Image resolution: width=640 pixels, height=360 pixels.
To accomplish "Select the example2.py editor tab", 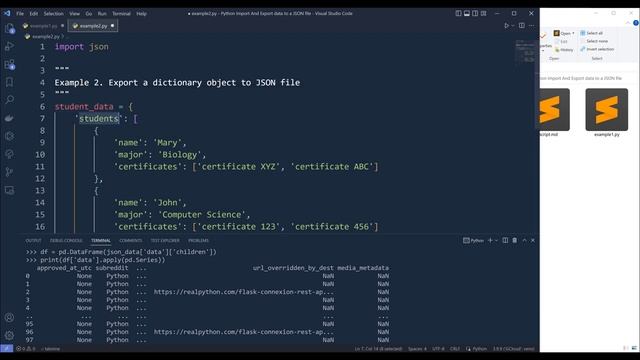I will click(x=93, y=26).
